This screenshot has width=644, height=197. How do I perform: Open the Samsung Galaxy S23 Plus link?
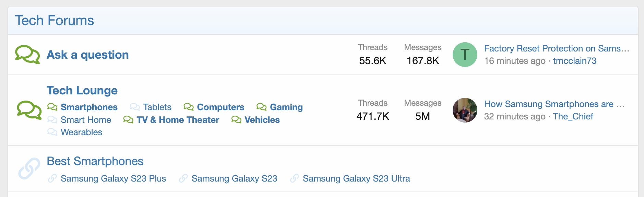point(113,178)
